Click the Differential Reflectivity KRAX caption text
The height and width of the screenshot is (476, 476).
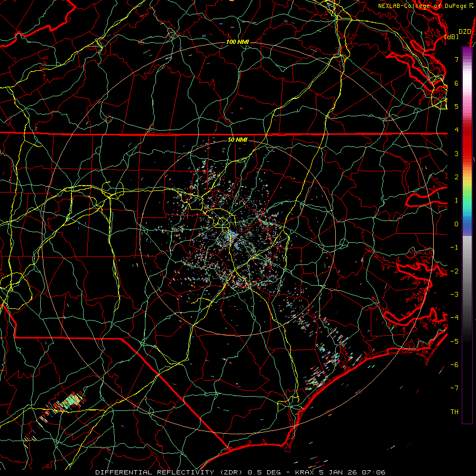coord(241,472)
